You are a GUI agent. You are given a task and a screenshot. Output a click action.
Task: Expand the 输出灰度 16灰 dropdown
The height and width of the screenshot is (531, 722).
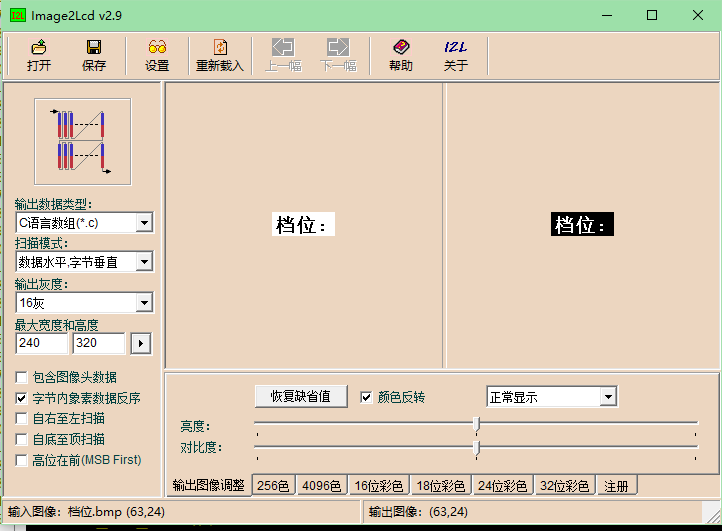click(x=144, y=302)
